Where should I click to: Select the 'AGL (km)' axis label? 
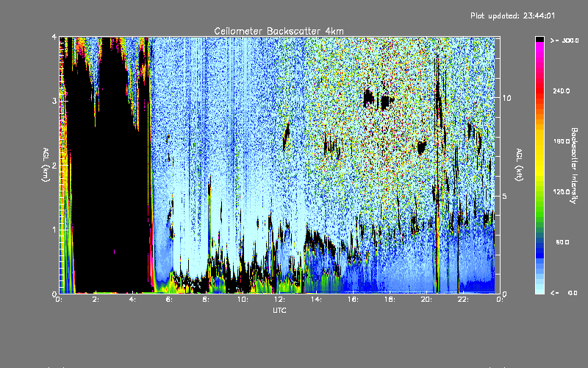[x=46, y=165]
